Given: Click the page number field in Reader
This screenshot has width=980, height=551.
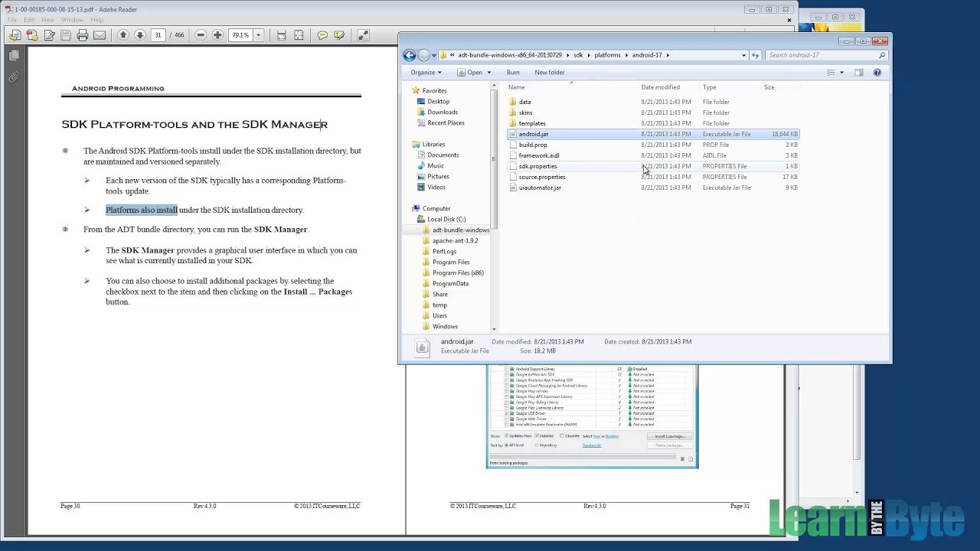Looking at the screenshot, I should 158,35.
